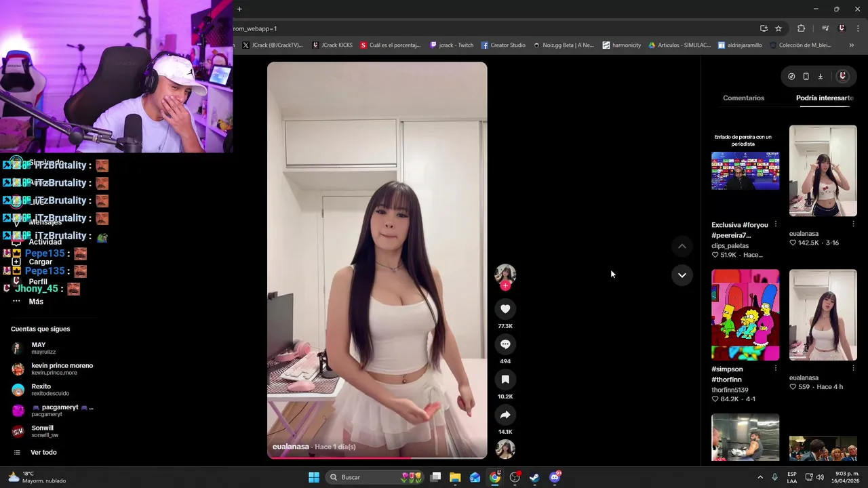The width and height of the screenshot is (868, 488).
Task: Seek using the red video progress bar
Action: click(x=377, y=458)
